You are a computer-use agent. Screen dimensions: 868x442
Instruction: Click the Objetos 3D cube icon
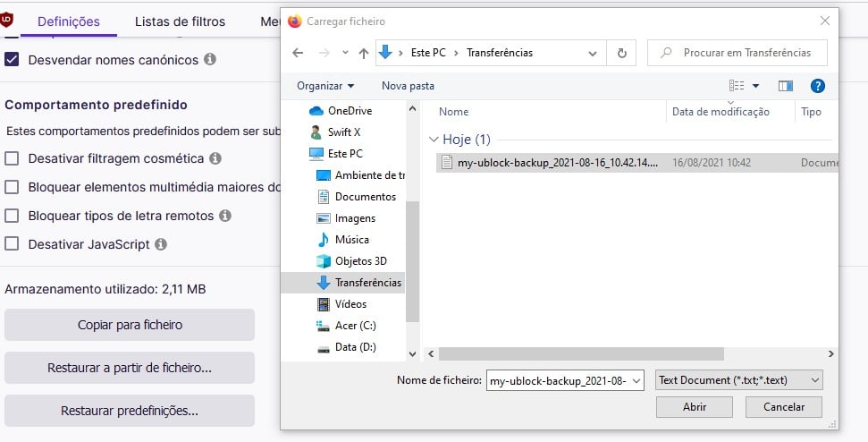point(324,261)
